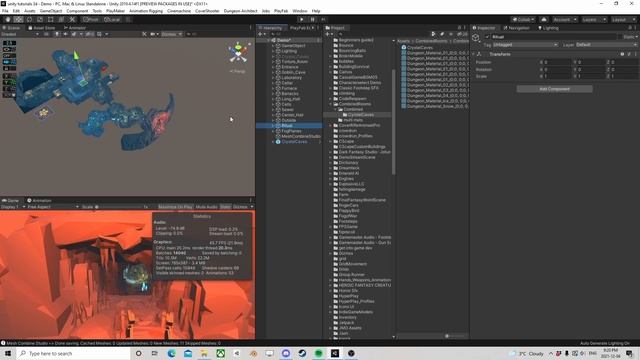Select Dungeon_Material_Snow asset

(437, 106)
